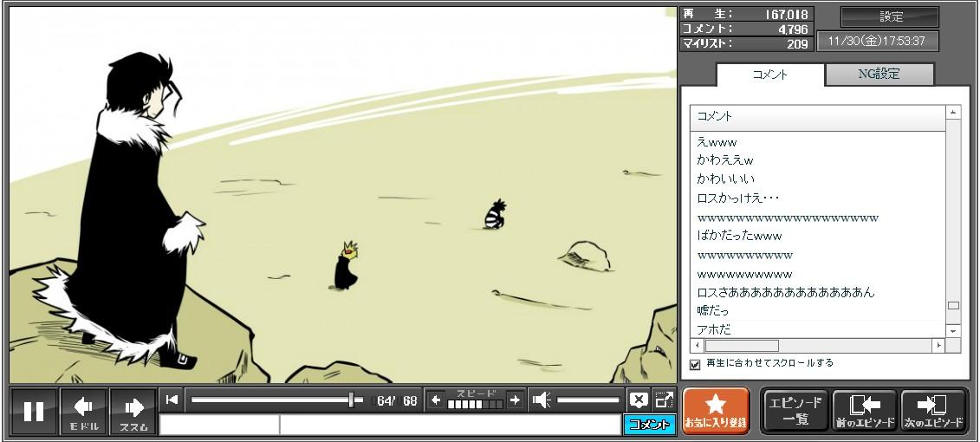Pause the video playback
Viewport: 980px width, 442px height.
tap(34, 411)
